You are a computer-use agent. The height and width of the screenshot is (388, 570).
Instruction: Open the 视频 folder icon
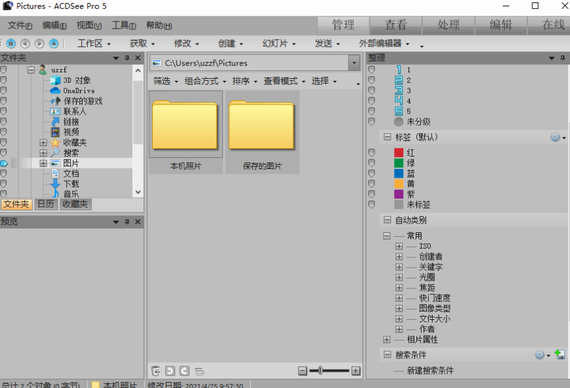[55, 132]
